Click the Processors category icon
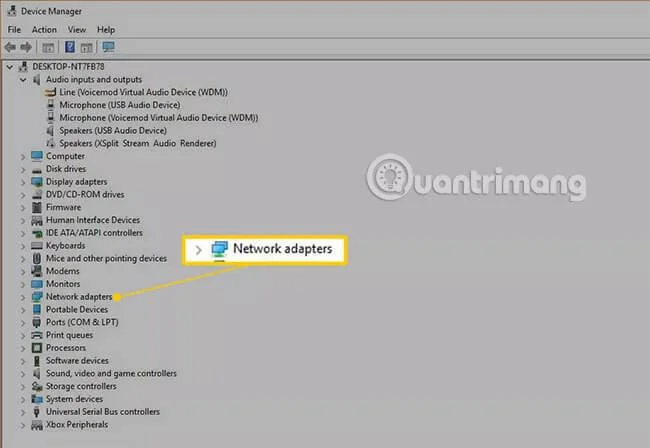 coord(37,348)
